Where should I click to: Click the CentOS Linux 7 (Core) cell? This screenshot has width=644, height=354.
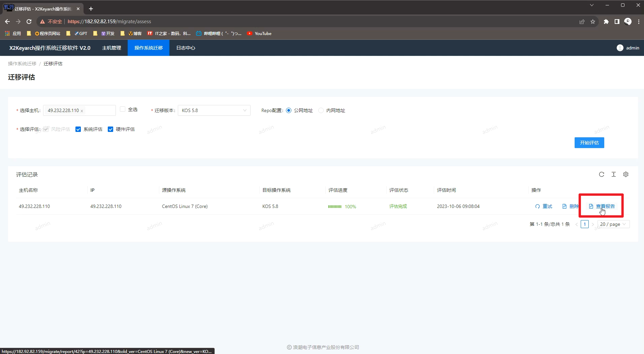click(x=185, y=206)
